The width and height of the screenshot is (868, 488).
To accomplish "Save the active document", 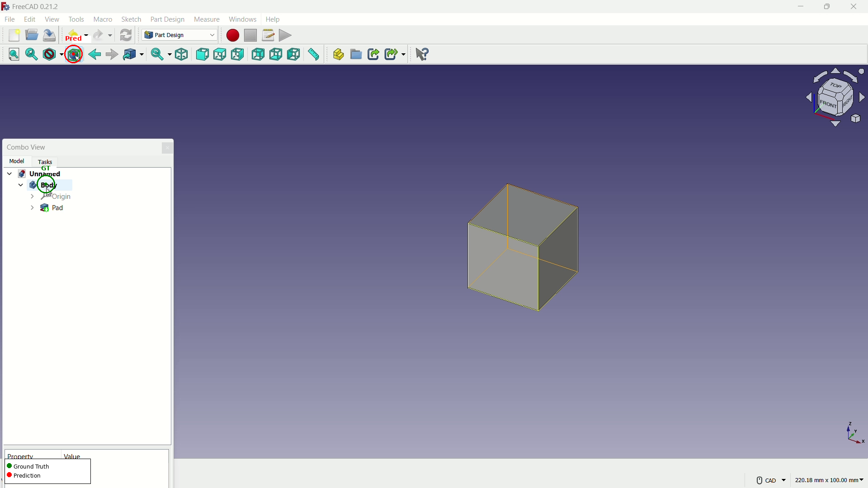I will point(49,35).
